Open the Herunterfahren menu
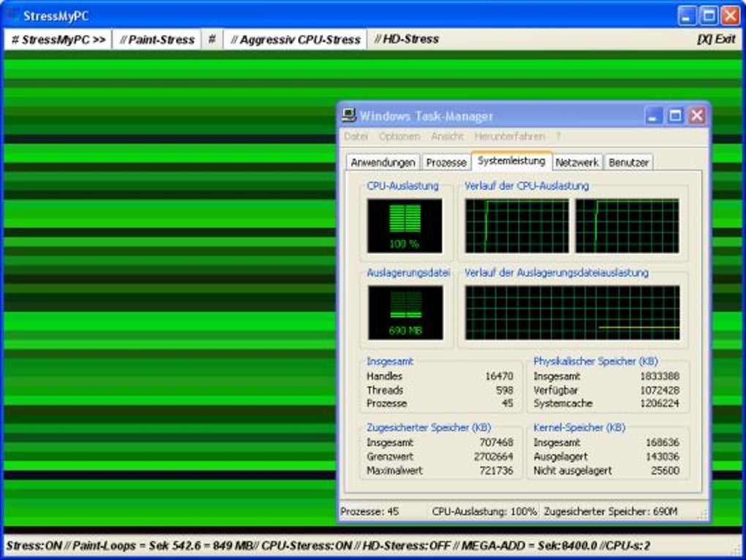This screenshot has height=560, width=746. coord(509,137)
